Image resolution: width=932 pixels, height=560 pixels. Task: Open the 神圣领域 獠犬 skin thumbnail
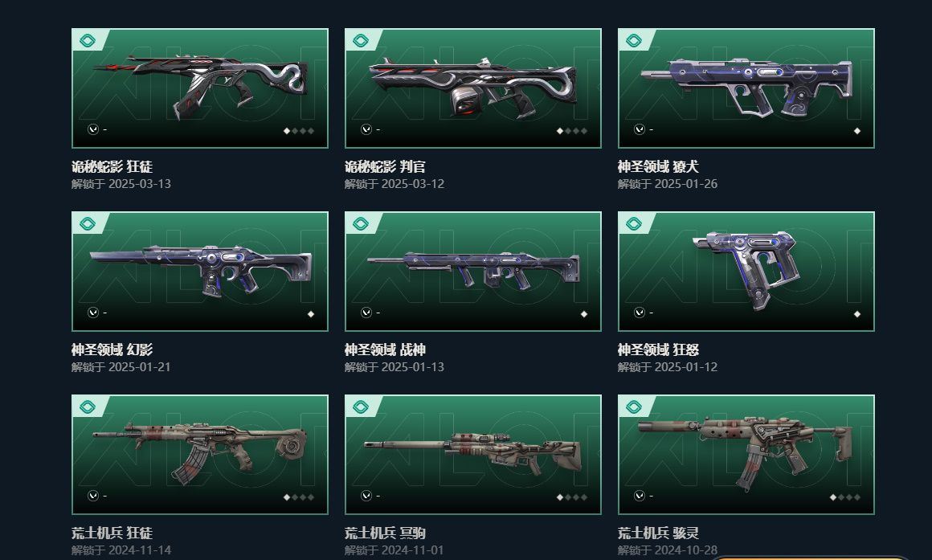[746, 88]
